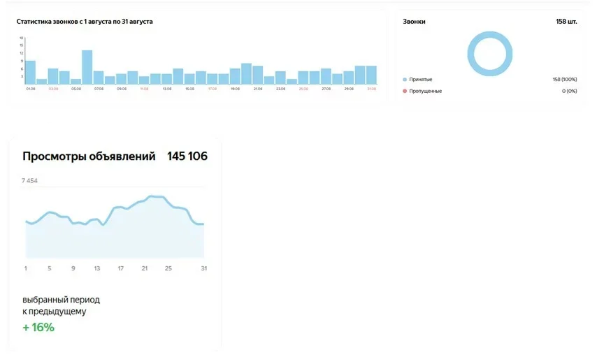Click the 25.08 date label
The image size is (597, 364).
pos(303,89)
